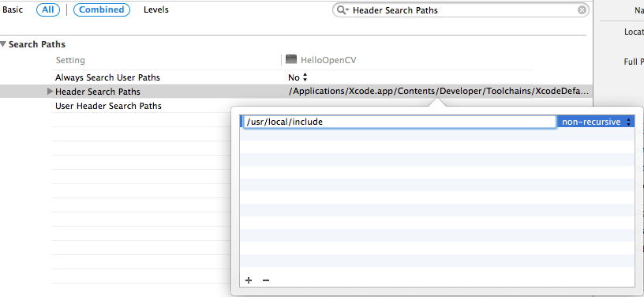Switch to Levels view
Screen dimensions: 644x297
[156, 9]
